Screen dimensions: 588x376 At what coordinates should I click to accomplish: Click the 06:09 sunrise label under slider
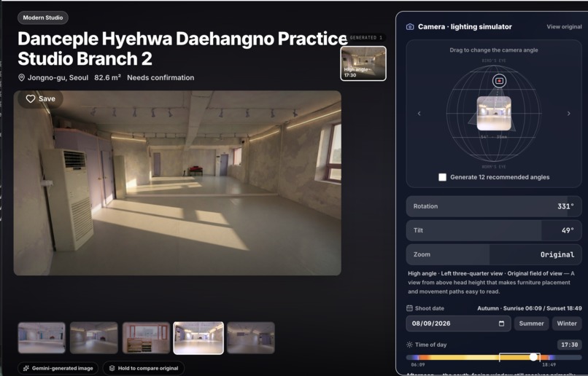click(x=418, y=364)
